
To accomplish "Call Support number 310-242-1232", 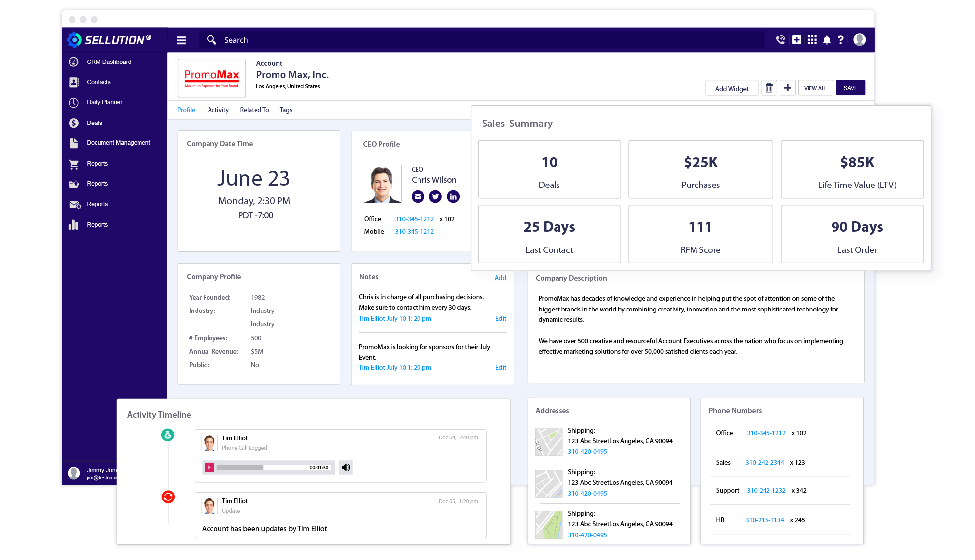I will 766,491.
